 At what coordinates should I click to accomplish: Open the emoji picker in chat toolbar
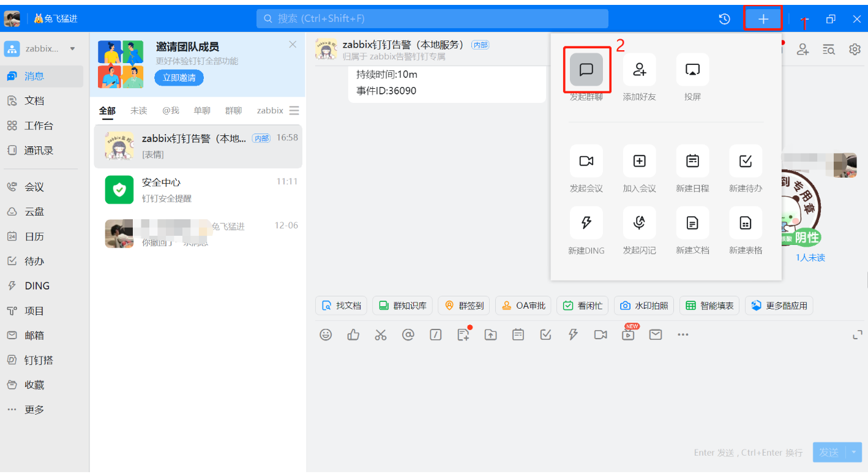click(x=326, y=334)
